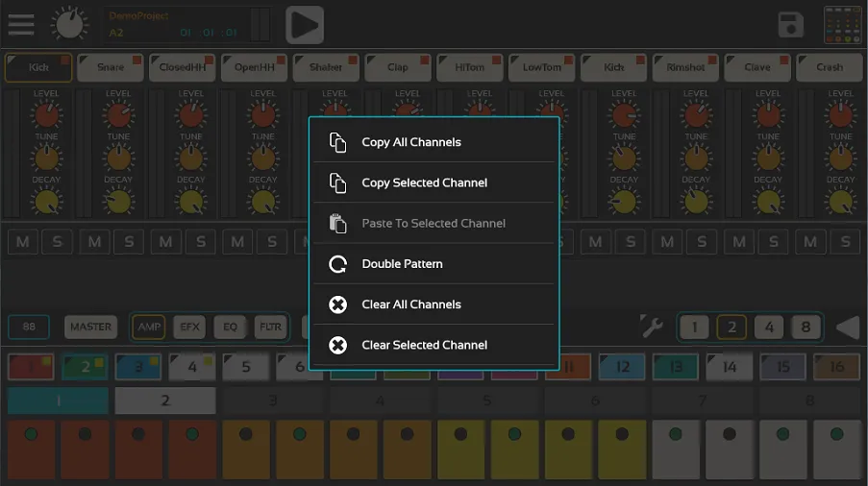Choose Double Pattern
868x486 pixels.
[x=434, y=264]
